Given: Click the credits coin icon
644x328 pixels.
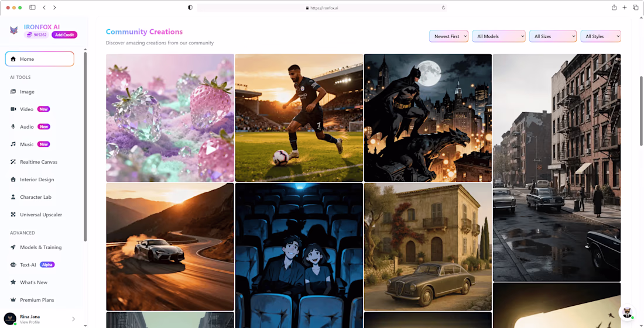Looking at the screenshot, I should coord(29,35).
